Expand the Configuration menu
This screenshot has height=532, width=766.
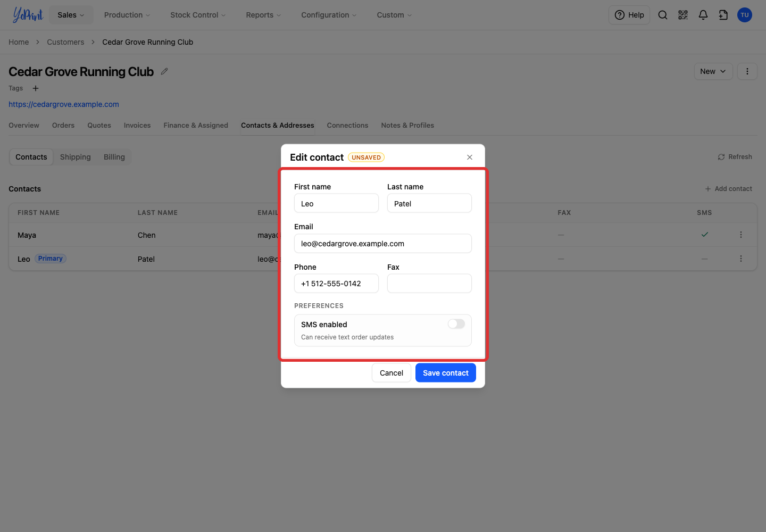point(329,15)
